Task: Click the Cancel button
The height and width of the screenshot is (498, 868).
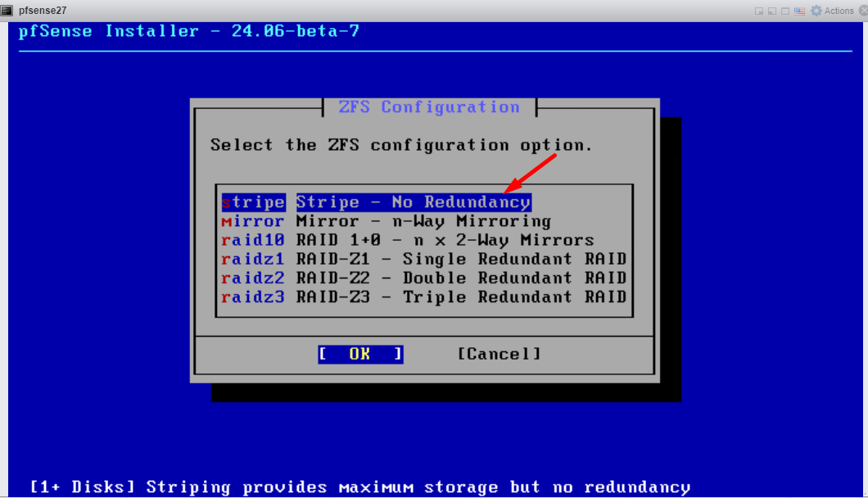Action: tap(500, 354)
